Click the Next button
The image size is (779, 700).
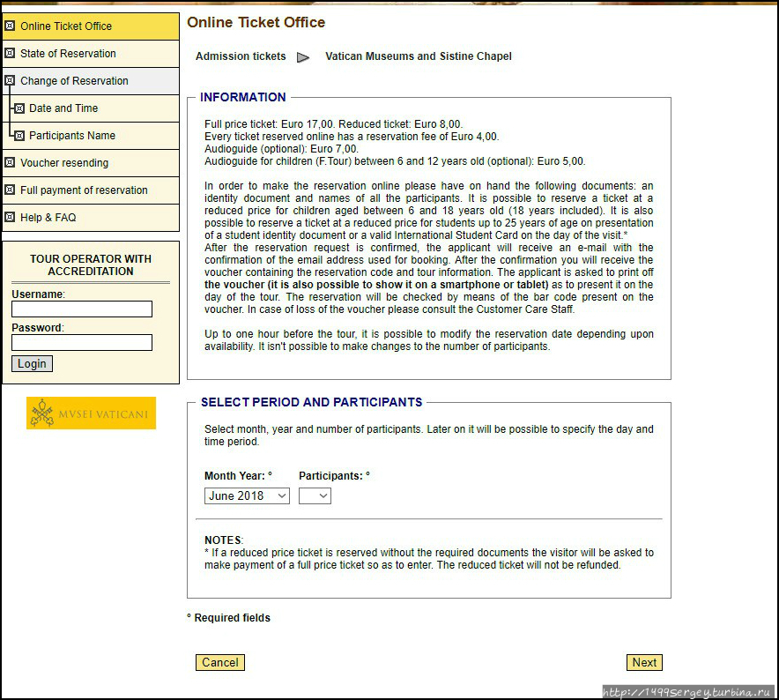click(644, 662)
